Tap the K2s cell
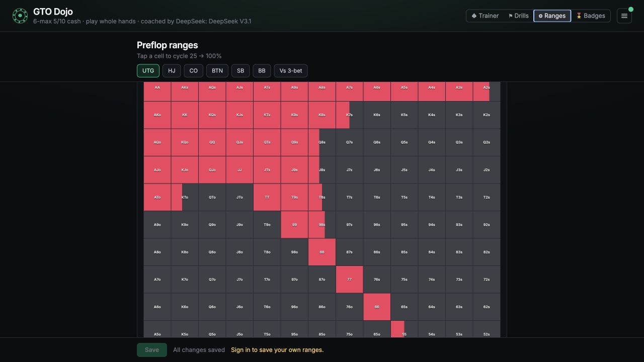 487,115
